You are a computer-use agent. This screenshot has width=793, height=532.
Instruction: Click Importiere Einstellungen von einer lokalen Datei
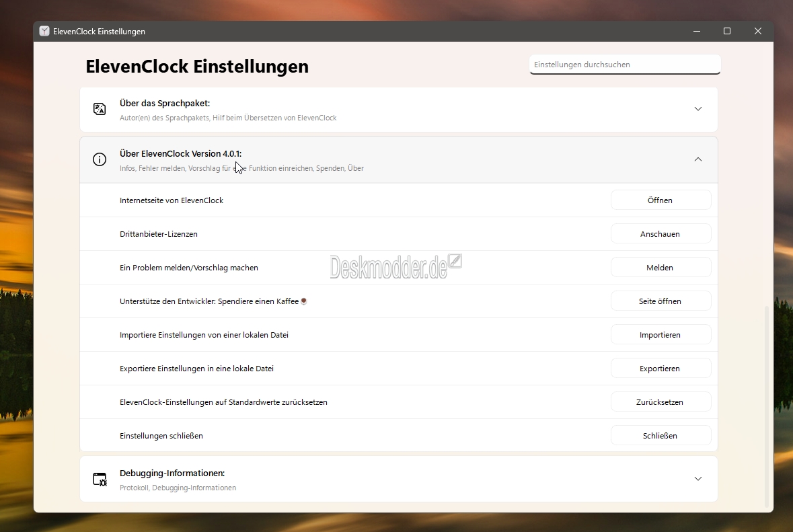click(204, 335)
